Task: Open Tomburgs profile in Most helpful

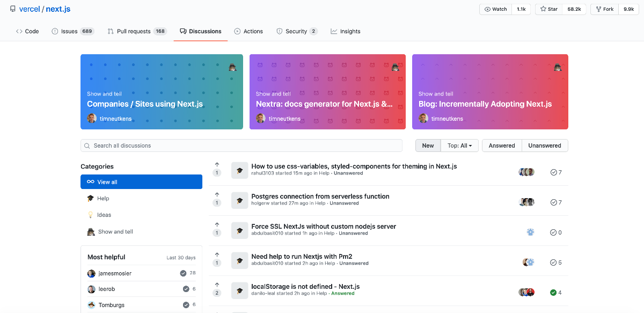Action: pyautogui.click(x=111, y=304)
